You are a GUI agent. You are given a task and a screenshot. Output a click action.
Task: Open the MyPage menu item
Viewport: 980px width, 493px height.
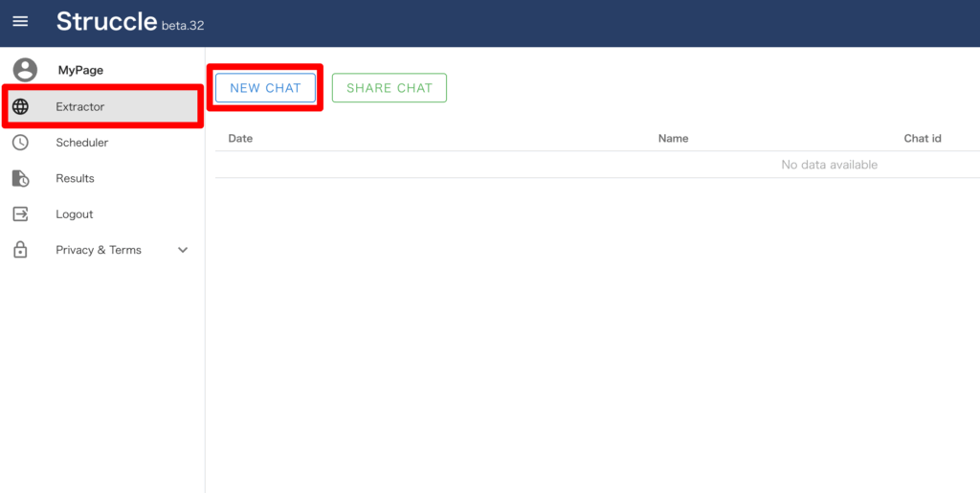point(80,70)
